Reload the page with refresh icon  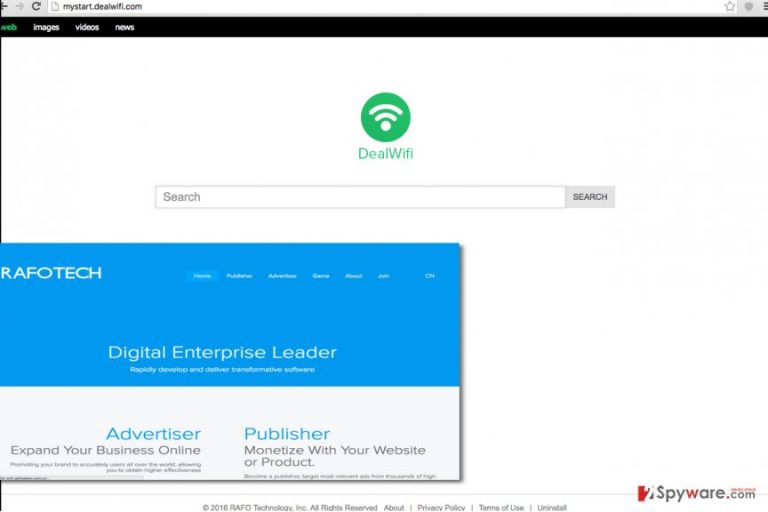pos(36,6)
